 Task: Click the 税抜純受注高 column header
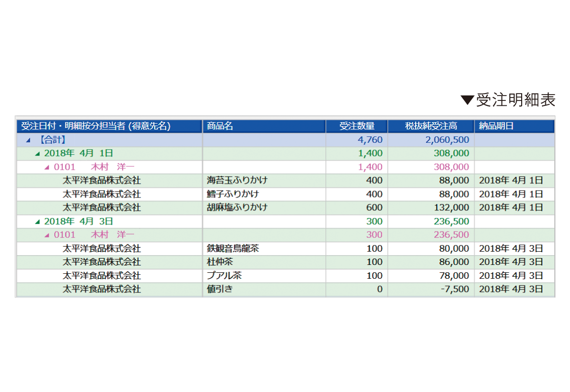[431, 126]
